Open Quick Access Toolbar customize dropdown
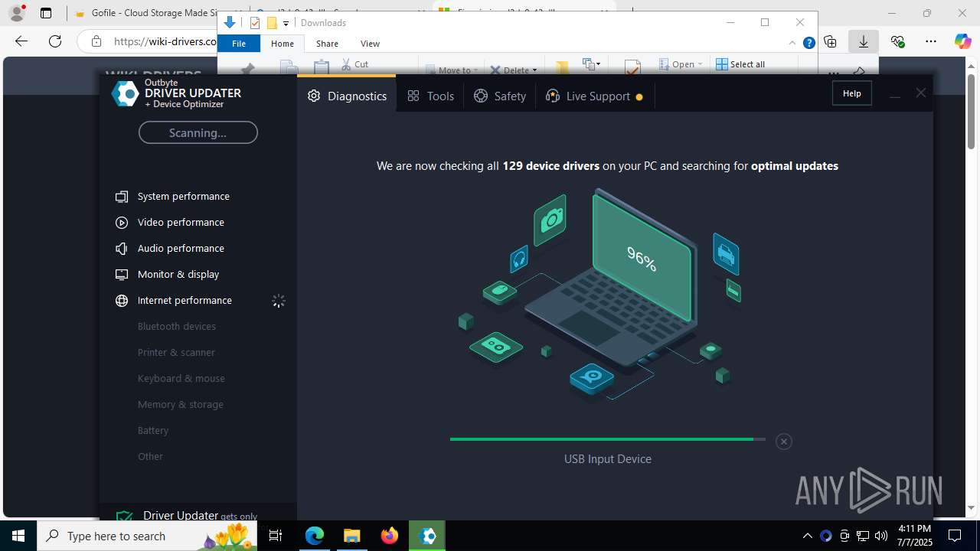The height and width of the screenshot is (551, 980). coord(286,23)
